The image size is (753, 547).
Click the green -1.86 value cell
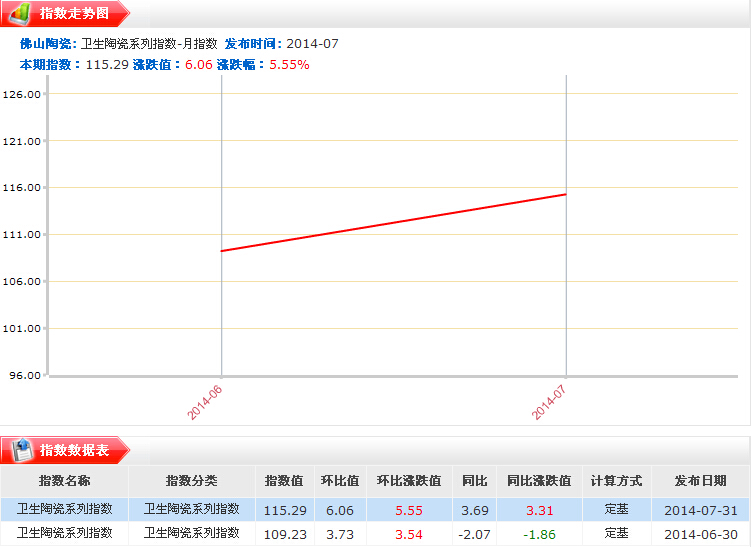[539, 534]
